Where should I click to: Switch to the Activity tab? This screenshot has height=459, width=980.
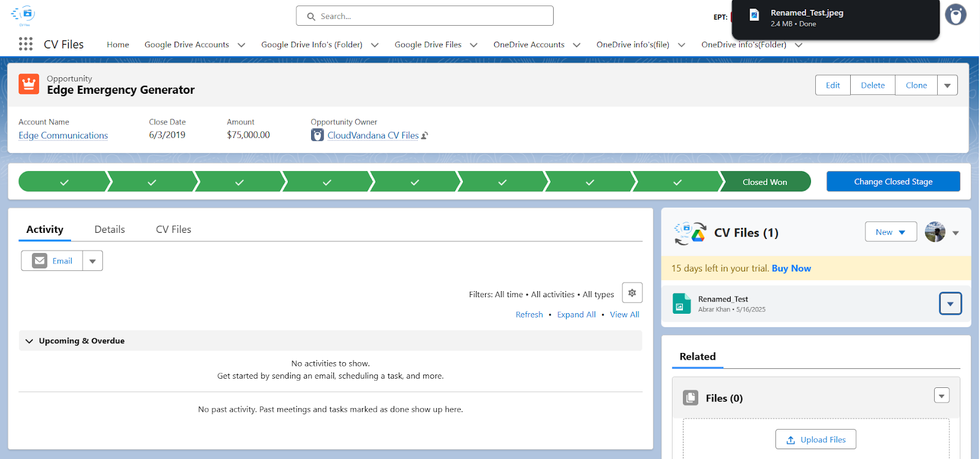(x=45, y=229)
